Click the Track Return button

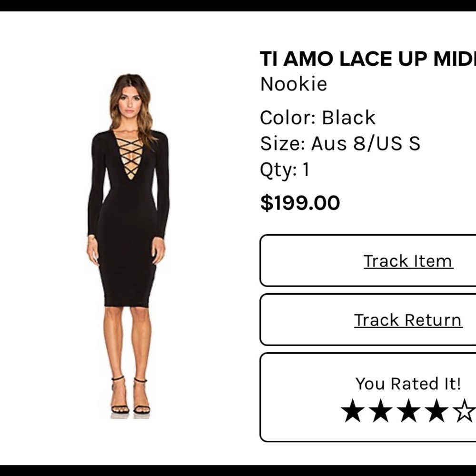click(407, 320)
